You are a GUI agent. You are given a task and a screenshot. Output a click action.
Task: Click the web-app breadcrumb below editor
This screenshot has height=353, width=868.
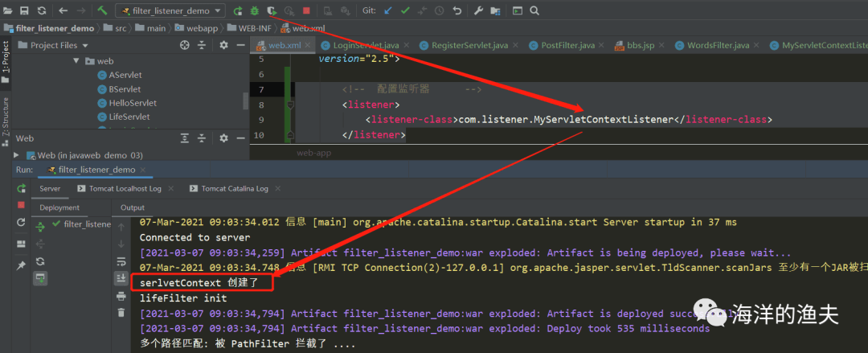(313, 153)
